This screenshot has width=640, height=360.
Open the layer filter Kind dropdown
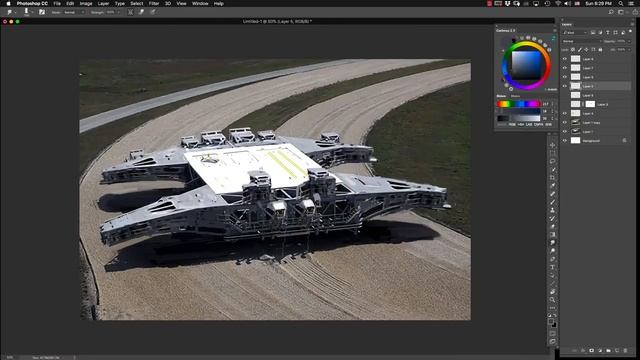tap(575, 32)
